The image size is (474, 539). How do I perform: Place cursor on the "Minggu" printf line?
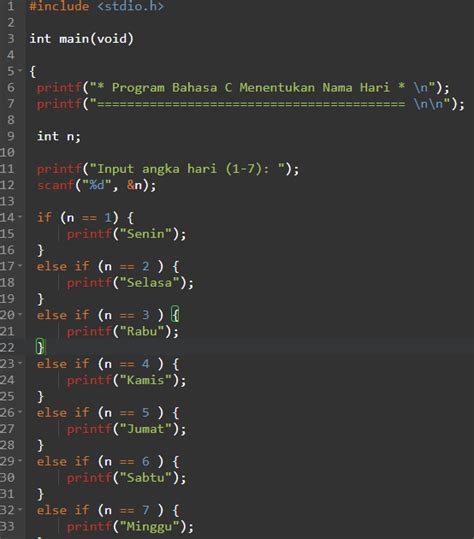(130, 527)
